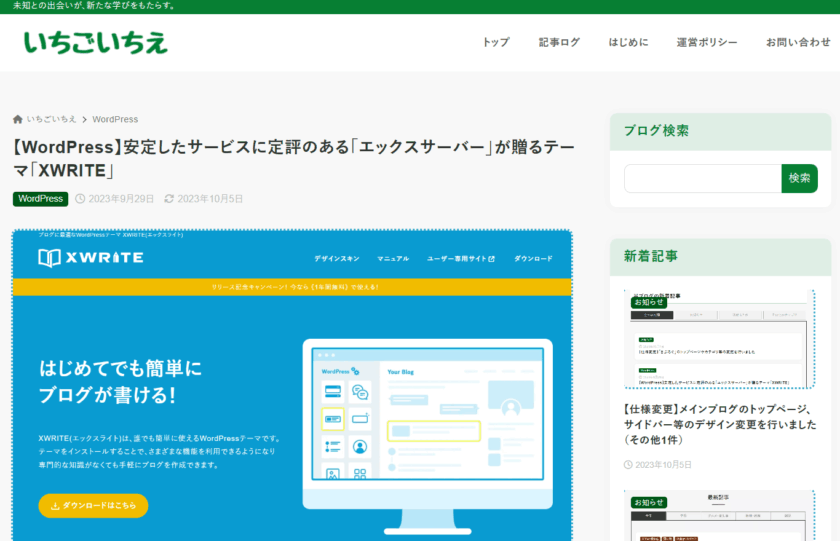The width and height of the screenshot is (840, 541).
Task: Click マニュアル in the XWRITE banner
Action: click(x=393, y=259)
